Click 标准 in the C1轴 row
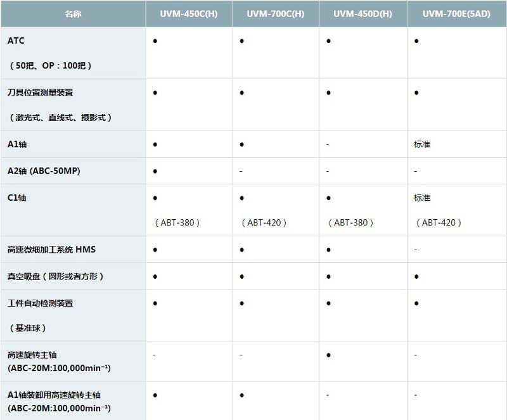This screenshot has height=420, width=507. pyautogui.click(x=421, y=198)
